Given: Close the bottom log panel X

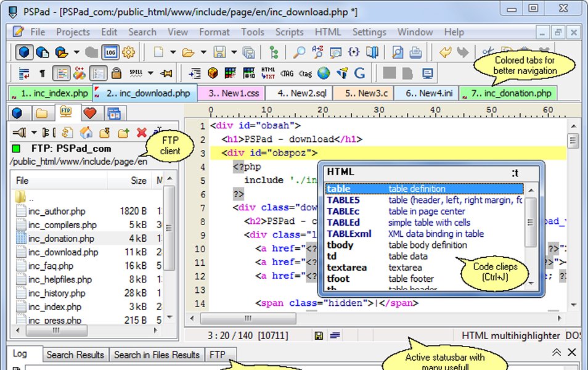Looking at the screenshot, I should (x=571, y=352).
